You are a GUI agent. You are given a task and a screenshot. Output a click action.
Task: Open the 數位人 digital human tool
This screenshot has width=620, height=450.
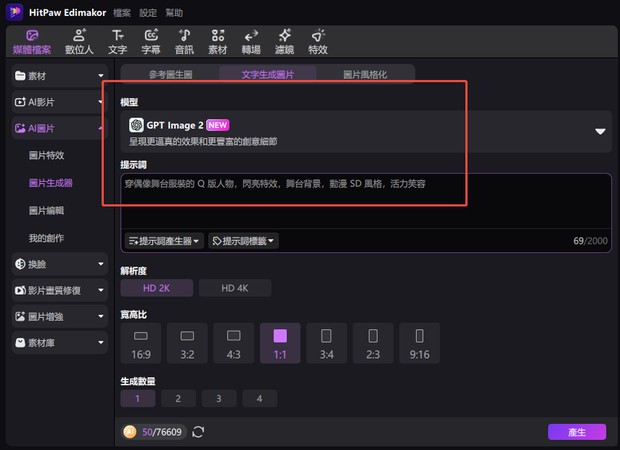[x=79, y=42]
